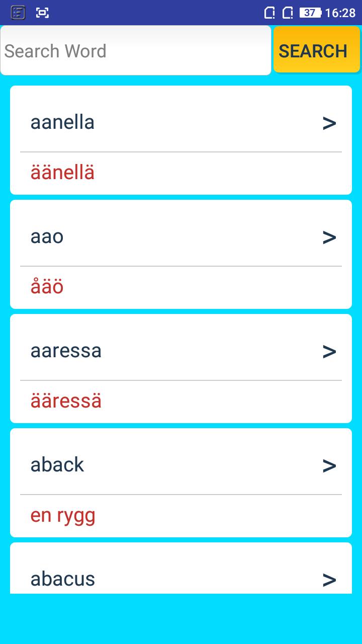Select the translation äänellä
The width and height of the screenshot is (362, 644).
tap(62, 173)
